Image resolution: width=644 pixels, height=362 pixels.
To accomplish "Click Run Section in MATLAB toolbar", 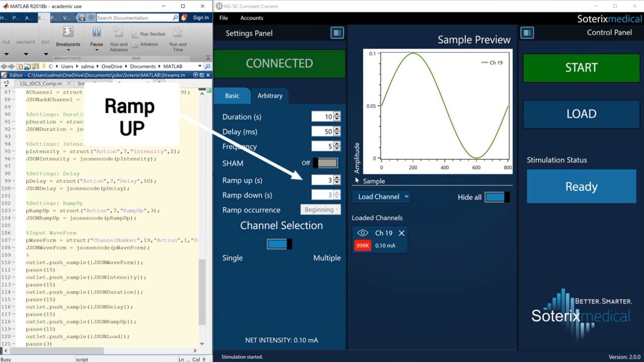I will (x=149, y=34).
